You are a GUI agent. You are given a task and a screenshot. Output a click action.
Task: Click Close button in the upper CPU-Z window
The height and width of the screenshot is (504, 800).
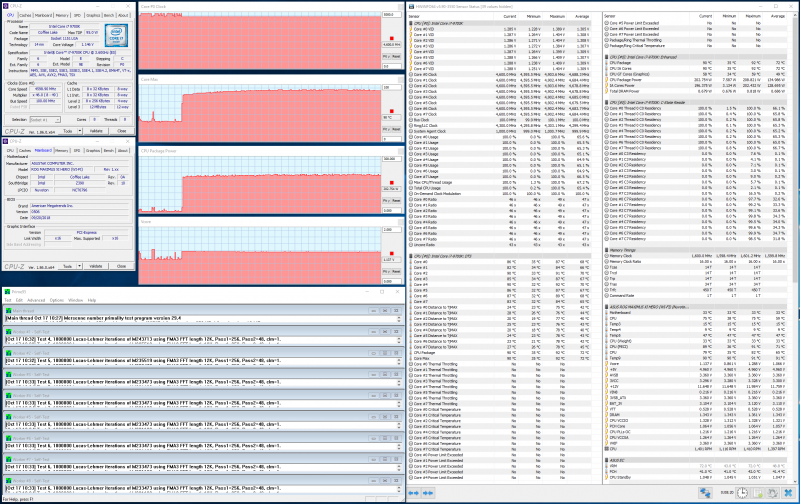[121, 131]
